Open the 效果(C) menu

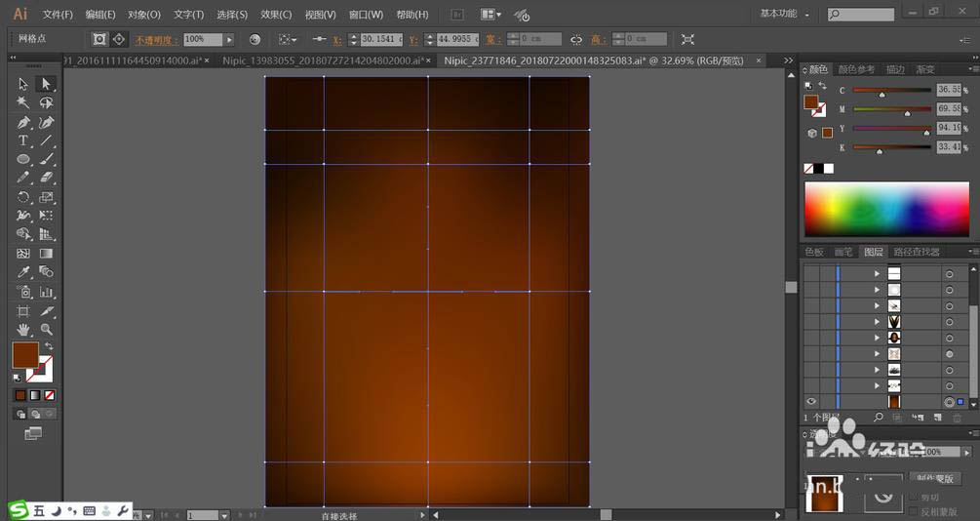tap(276, 14)
